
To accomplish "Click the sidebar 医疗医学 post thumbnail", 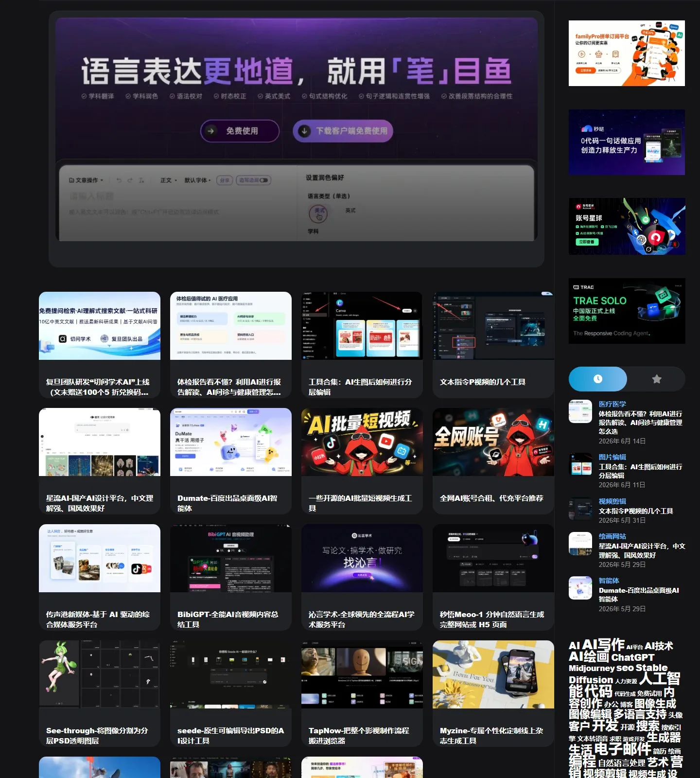I will pos(580,411).
